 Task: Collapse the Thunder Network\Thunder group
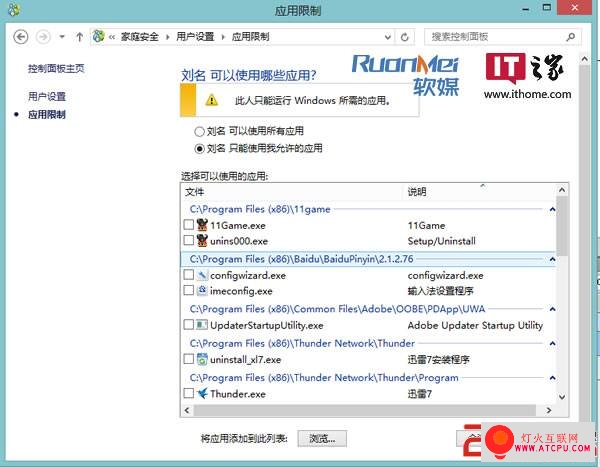(x=552, y=343)
